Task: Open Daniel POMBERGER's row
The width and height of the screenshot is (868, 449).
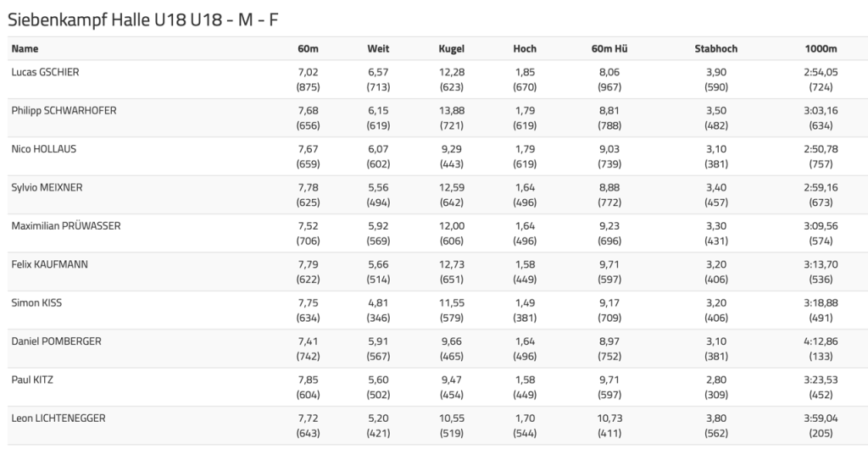Action: [56, 341]
